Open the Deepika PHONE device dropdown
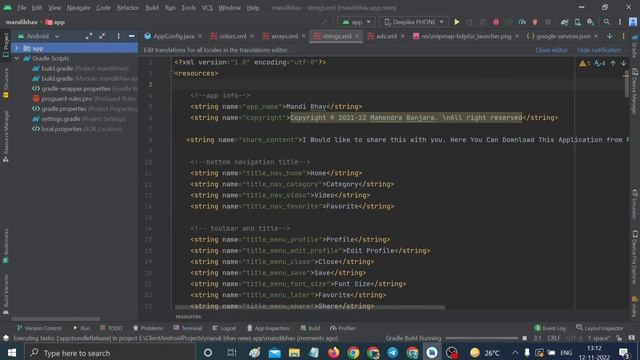Image resolution: width=640 pixels, height=360 pixels. 413,22
